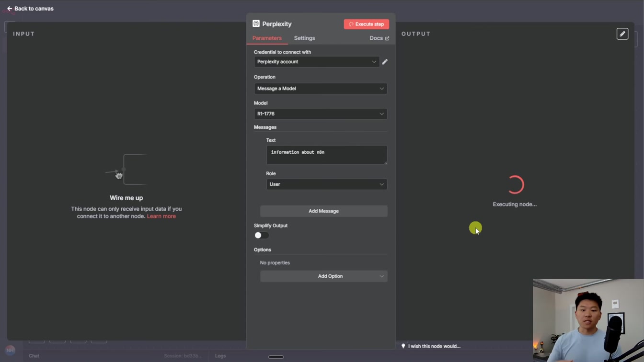Click the lightbulb icon in the output footer

click(403, 346)
